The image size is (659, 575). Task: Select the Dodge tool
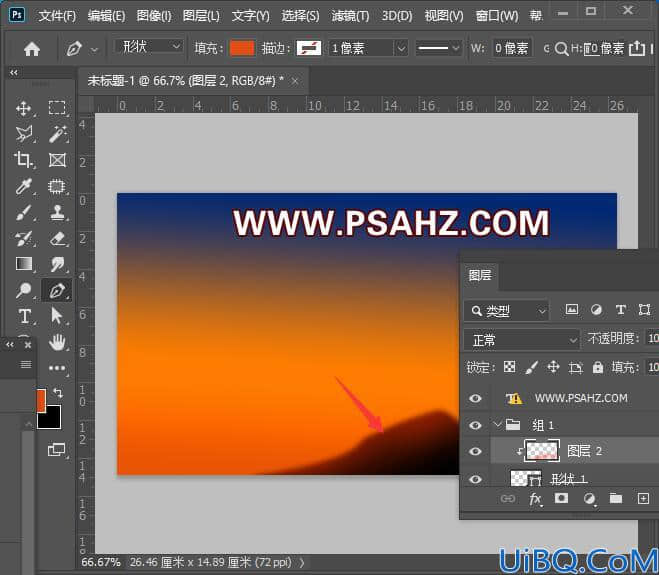24,290
